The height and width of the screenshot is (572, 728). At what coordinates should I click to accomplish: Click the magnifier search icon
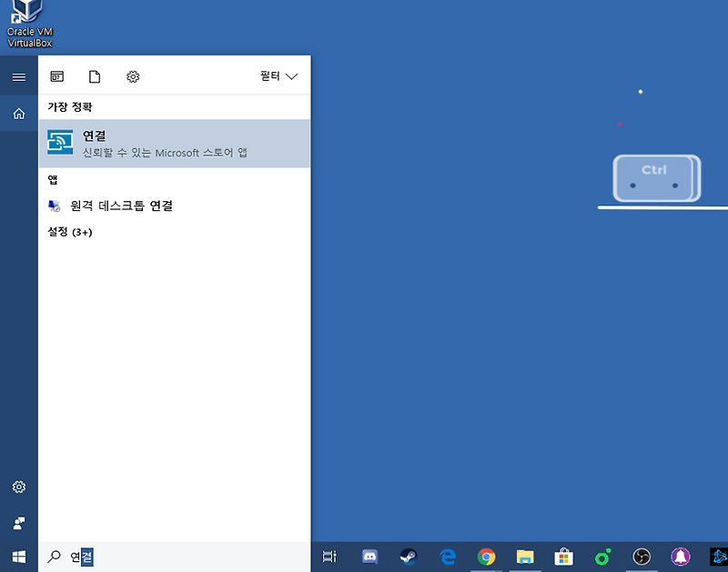[54, 557]
